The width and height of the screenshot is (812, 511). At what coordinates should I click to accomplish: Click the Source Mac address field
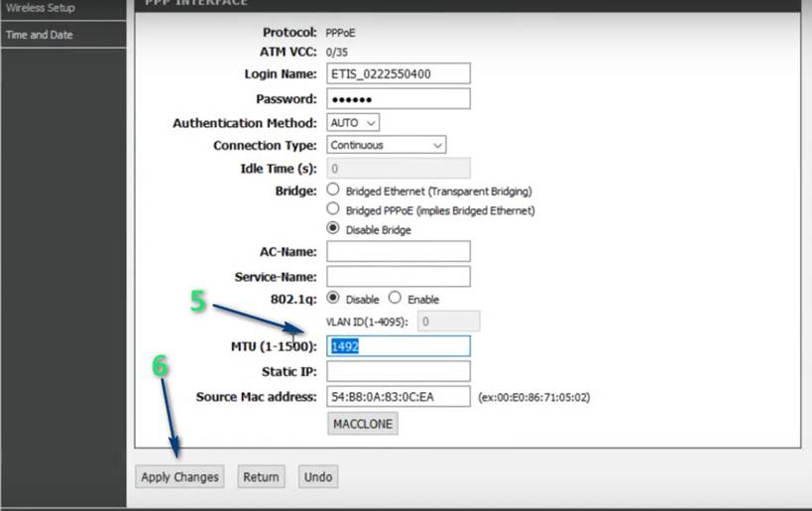tap(399, 397)
